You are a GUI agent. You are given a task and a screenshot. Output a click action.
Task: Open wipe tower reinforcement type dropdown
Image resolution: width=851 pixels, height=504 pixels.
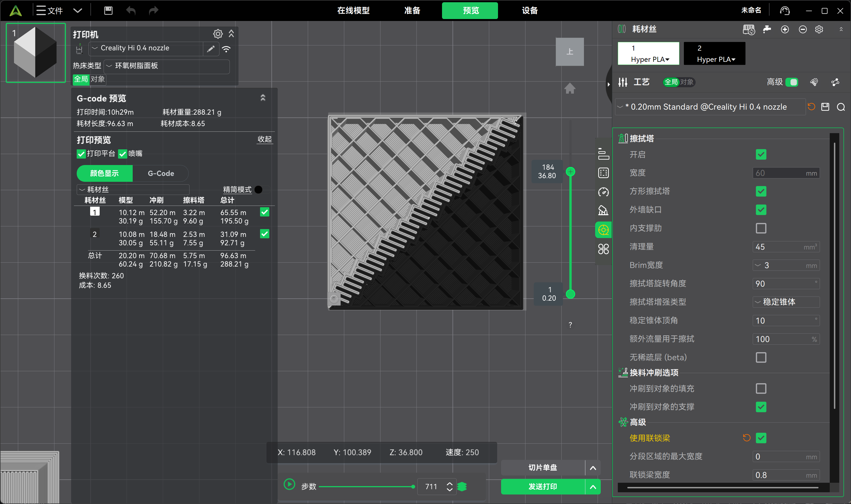point(786,302)
